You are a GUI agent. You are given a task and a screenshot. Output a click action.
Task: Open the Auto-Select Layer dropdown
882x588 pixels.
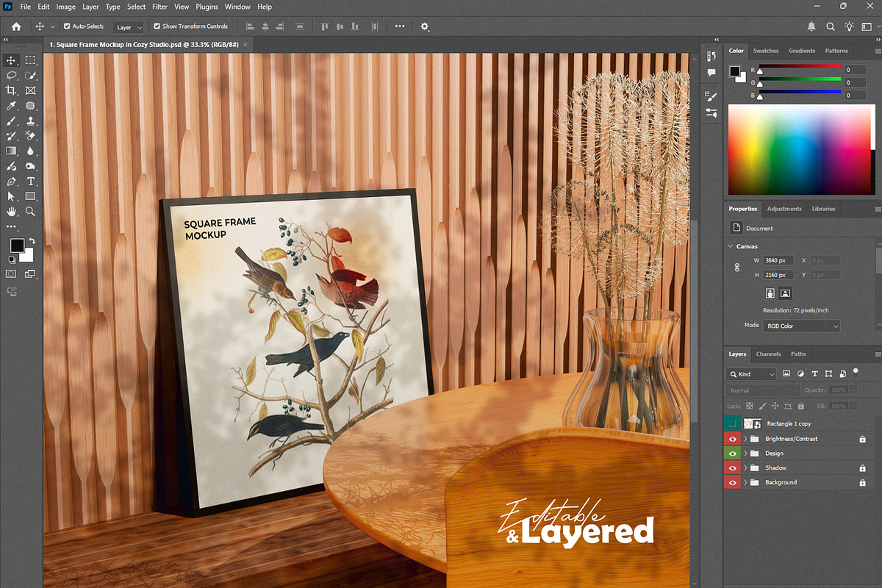tap(129, 26)
